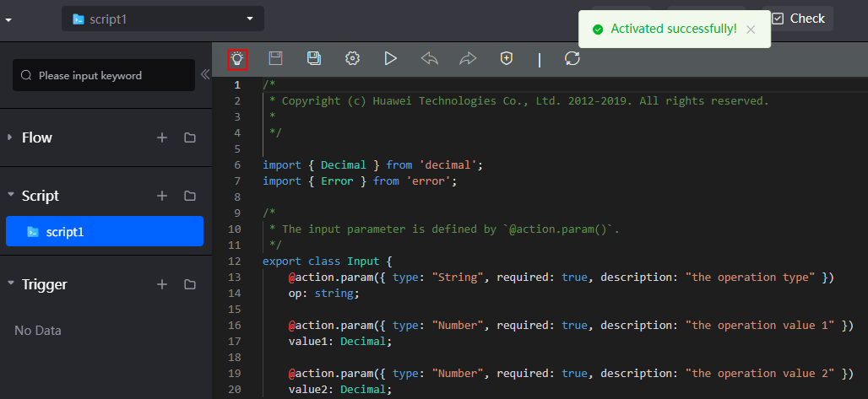Click the 'value2: Decimal;' code line
The image size is (868, 399).
(340, 389)
